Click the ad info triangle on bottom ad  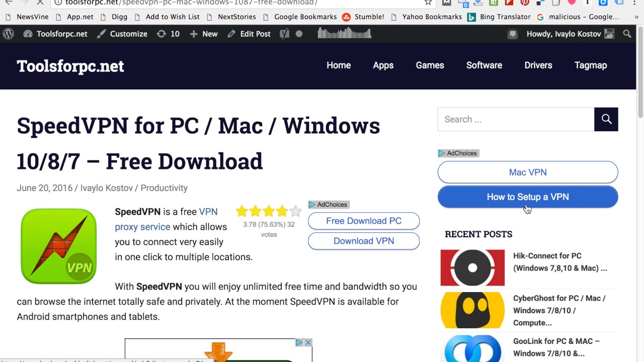click(299, 343)
